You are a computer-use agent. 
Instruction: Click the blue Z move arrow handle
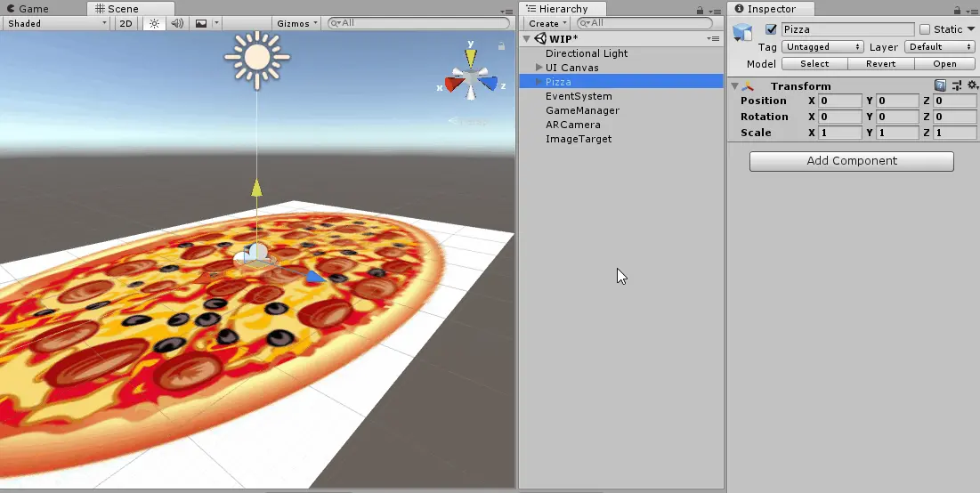[315, 277]
